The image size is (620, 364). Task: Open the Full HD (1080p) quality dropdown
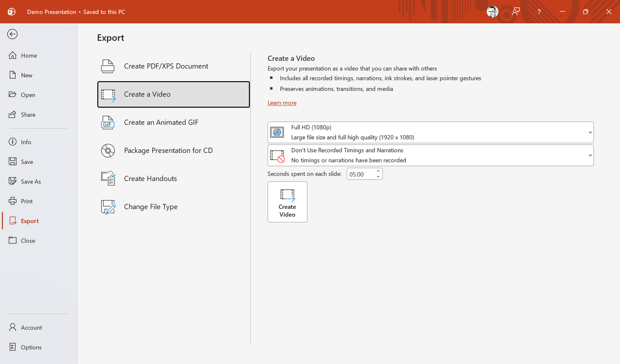coord(589,132)
